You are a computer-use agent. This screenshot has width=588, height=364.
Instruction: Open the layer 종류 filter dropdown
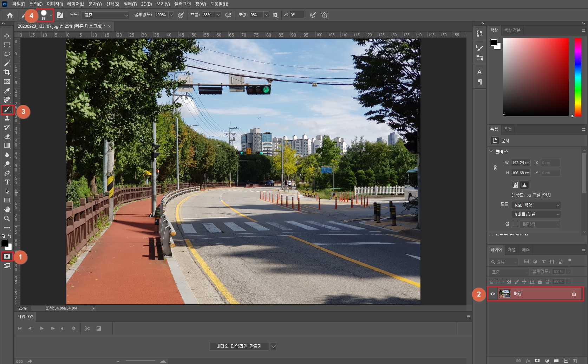(x=504, y=262)
